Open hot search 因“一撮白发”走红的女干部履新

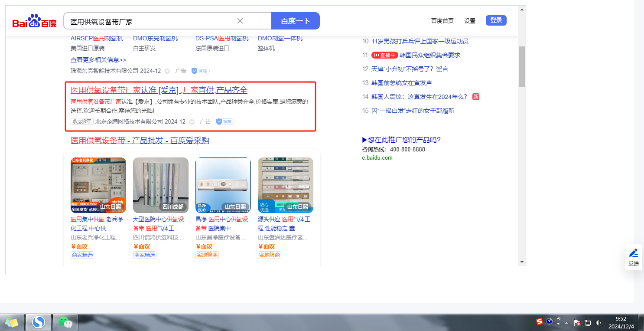413,111
